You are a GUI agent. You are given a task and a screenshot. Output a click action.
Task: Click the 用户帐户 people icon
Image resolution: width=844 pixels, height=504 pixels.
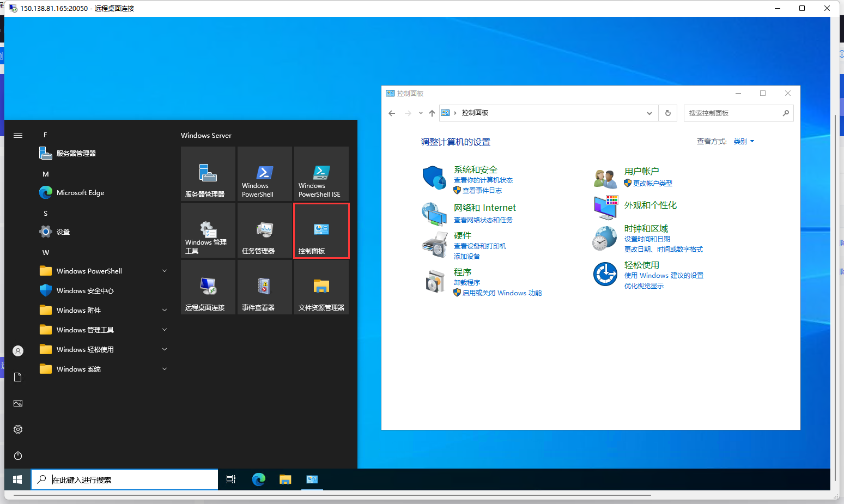pyautogui.click(x=605, y=178)
